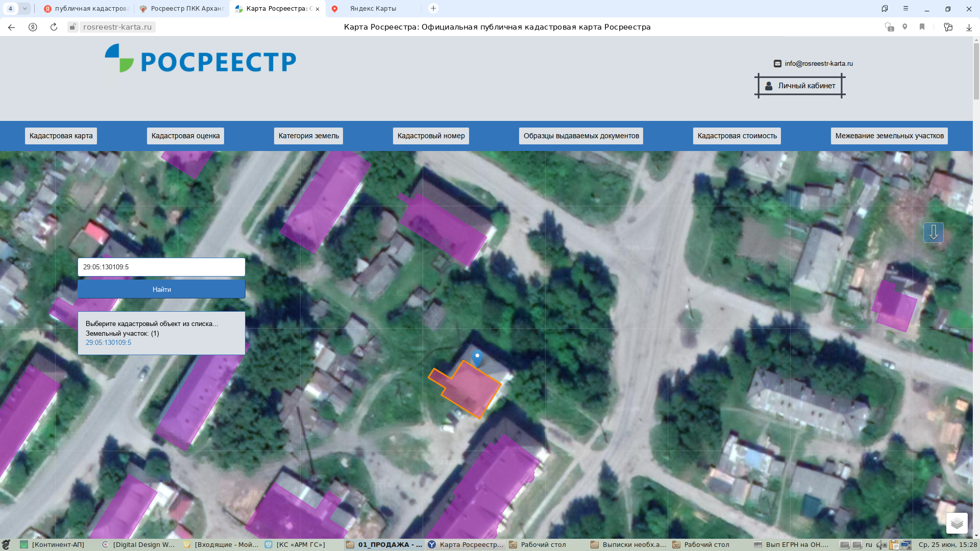
Task: Click the Найти search button
Action: tap(161, 289)
